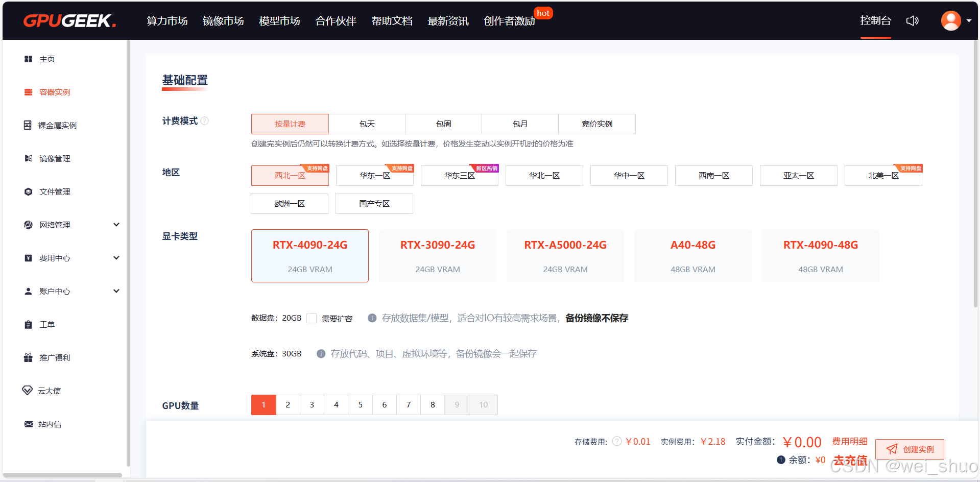This screenshot has height=482, width=980.
Task: Click the 账户中心 sidebar icon
Action: point(29,292)
